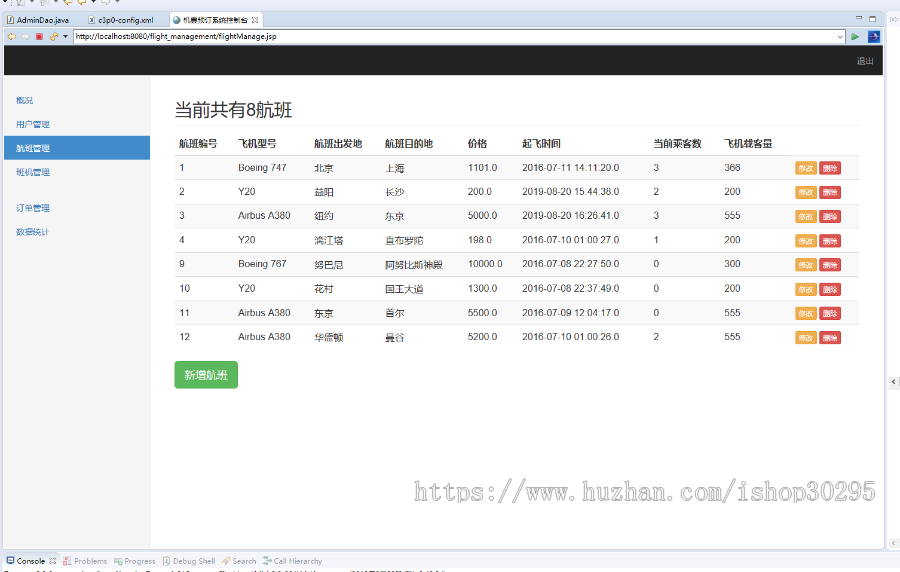
Task: Open the Problems view tab
Action: (85, 561)
